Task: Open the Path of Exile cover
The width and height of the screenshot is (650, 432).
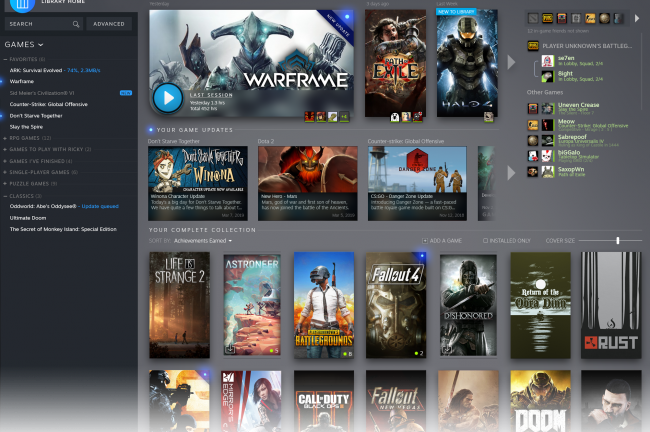Action: 395,63
